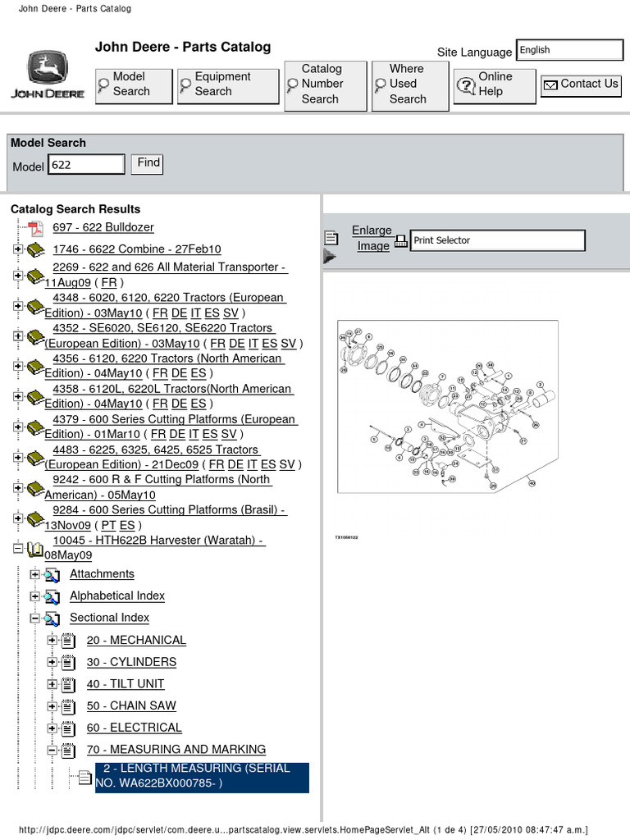Open the Alphabetical Index link
This screenshot has width=630, height=840.
point(117,596)
